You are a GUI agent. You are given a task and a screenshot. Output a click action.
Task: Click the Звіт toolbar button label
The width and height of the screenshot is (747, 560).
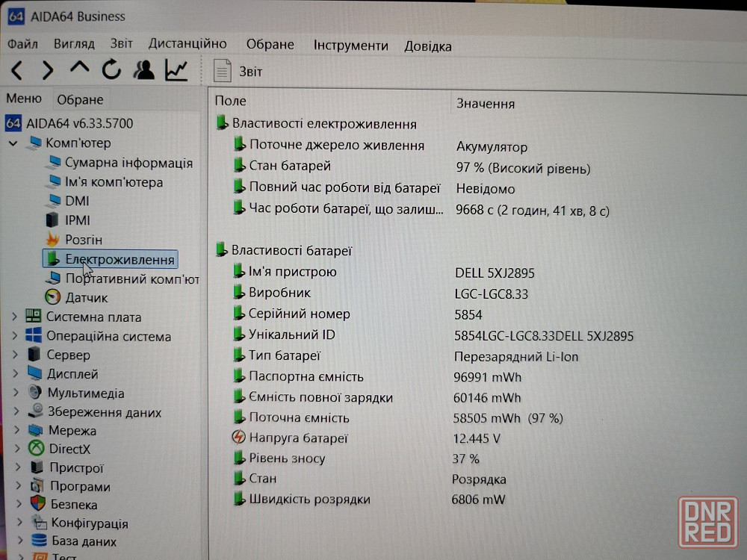click(250, 72)
